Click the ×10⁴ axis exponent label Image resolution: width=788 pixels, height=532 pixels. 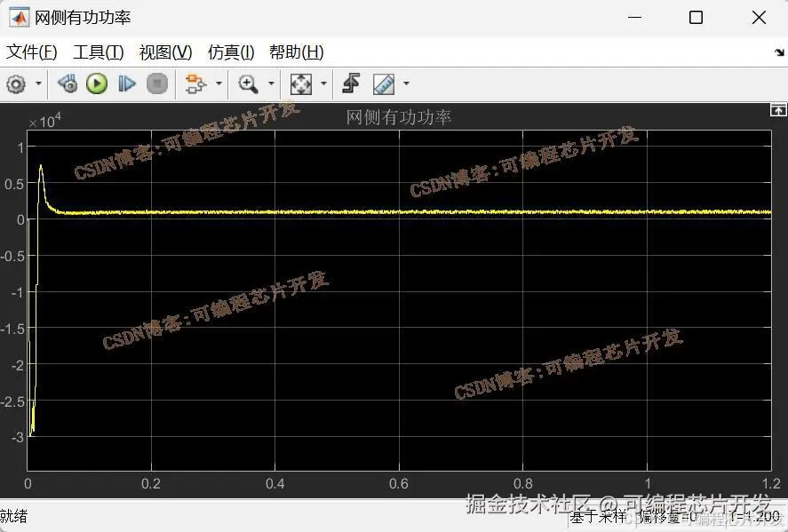click(x=44, y=121)
